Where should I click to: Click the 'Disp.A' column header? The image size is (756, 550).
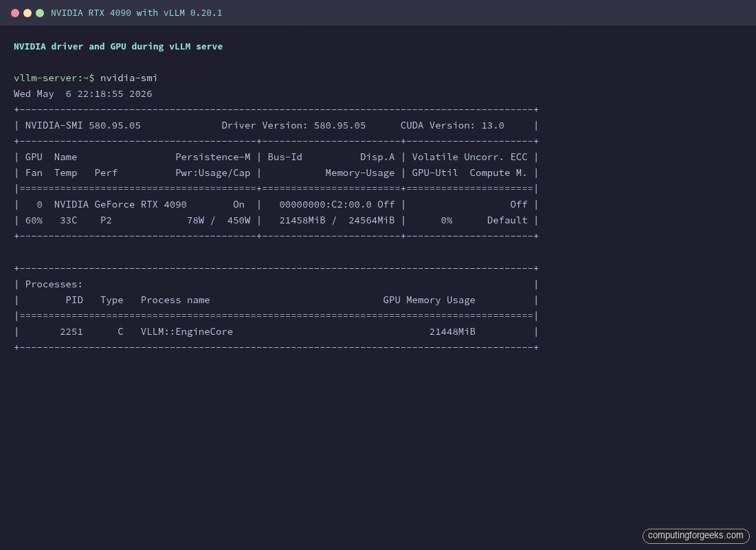(x=377, y=157)
